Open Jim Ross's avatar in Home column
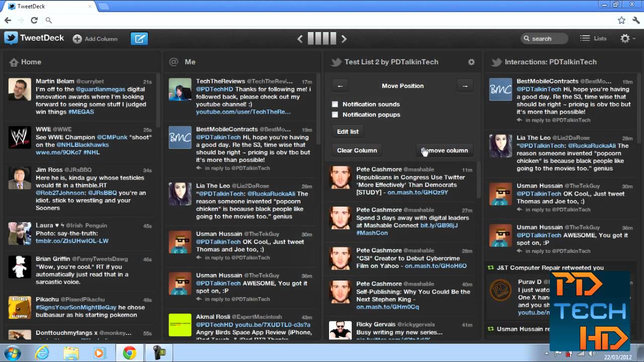 [20, 178]
